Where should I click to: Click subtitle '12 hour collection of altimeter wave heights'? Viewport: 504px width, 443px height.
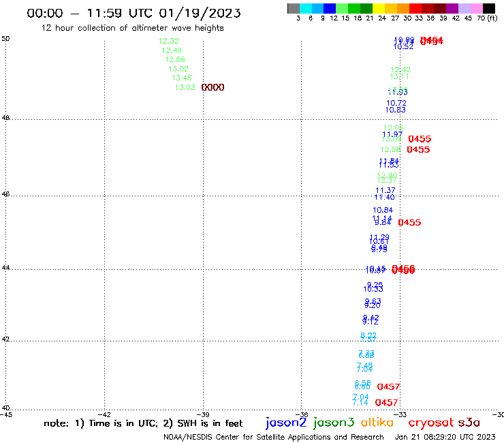pyautogui.click(x=132, y=28)
